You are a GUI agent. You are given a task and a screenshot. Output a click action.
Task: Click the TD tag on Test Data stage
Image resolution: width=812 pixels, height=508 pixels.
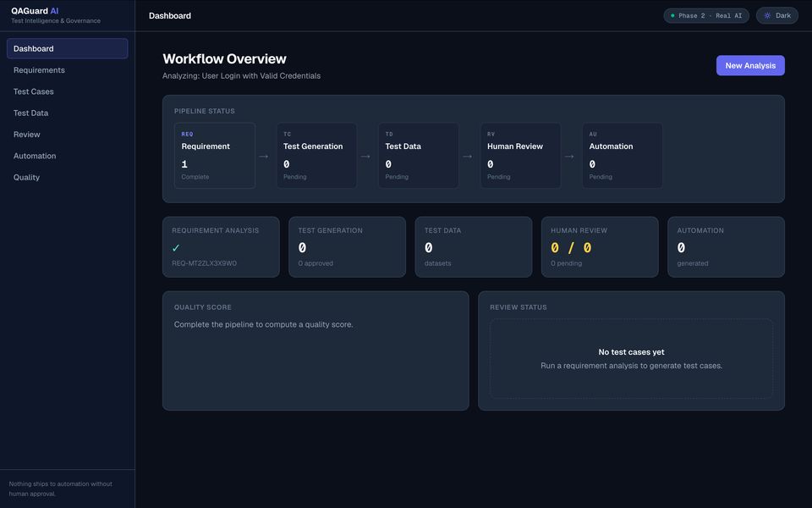coord(389,135)
